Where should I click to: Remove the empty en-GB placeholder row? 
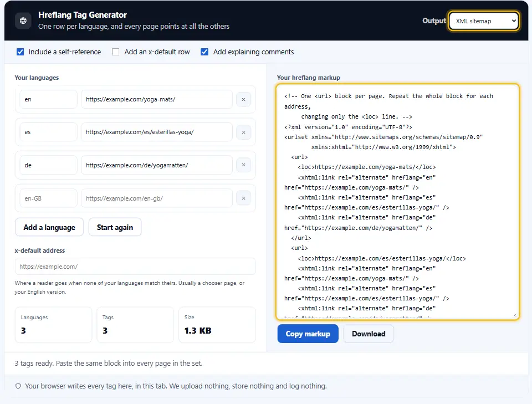[243, 198]
